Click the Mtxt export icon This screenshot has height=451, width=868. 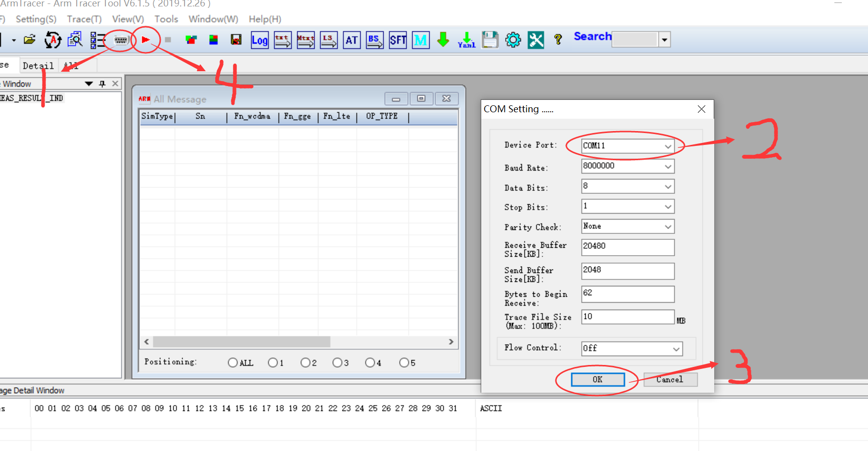306,40
